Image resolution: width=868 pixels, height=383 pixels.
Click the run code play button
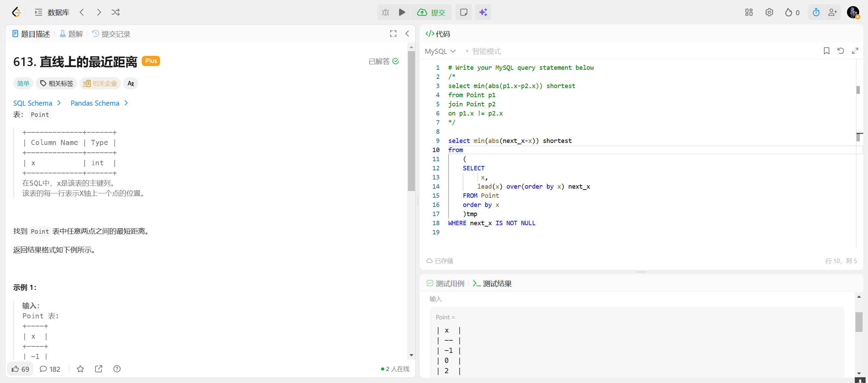pos(402,13)
